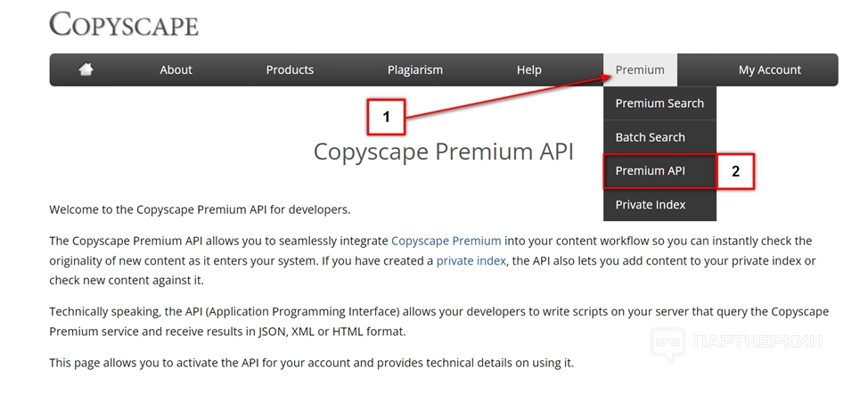Collapse the Premium dropdown menu

pos(640,70)
